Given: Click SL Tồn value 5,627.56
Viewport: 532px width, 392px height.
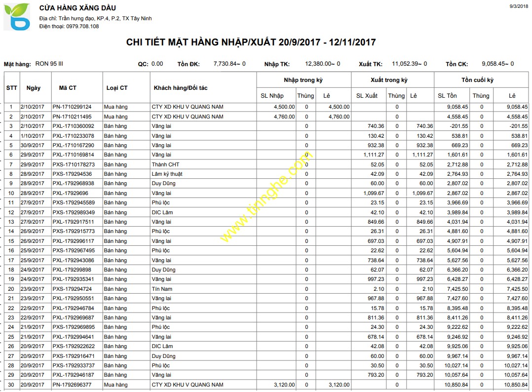Looking at the screenshot, I should [x=457, y=260].
